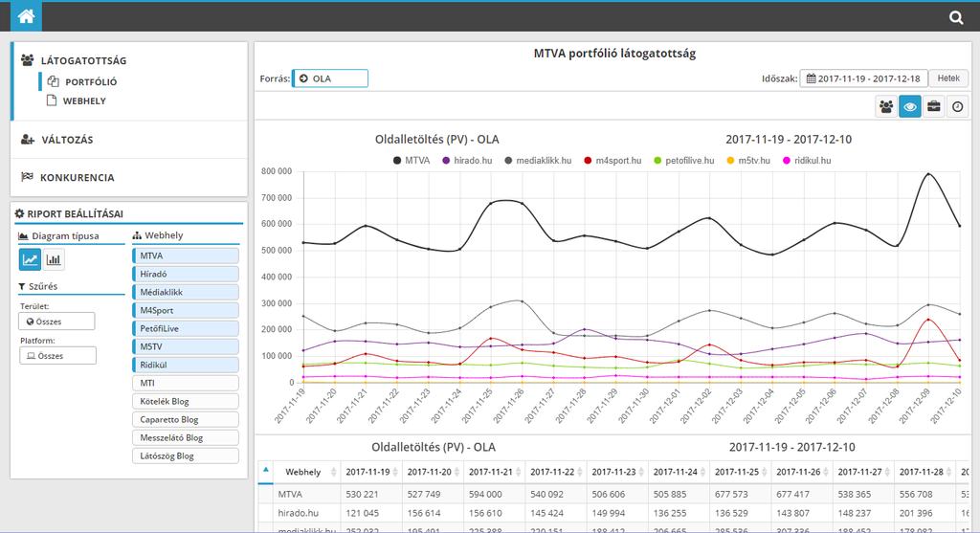Select hirado.hu cell value 121 045
This screenshot has width=980, height=533.
362,513
